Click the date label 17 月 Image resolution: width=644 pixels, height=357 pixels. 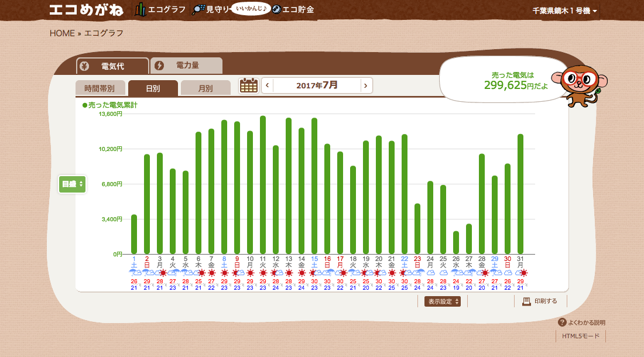(340, 262)
